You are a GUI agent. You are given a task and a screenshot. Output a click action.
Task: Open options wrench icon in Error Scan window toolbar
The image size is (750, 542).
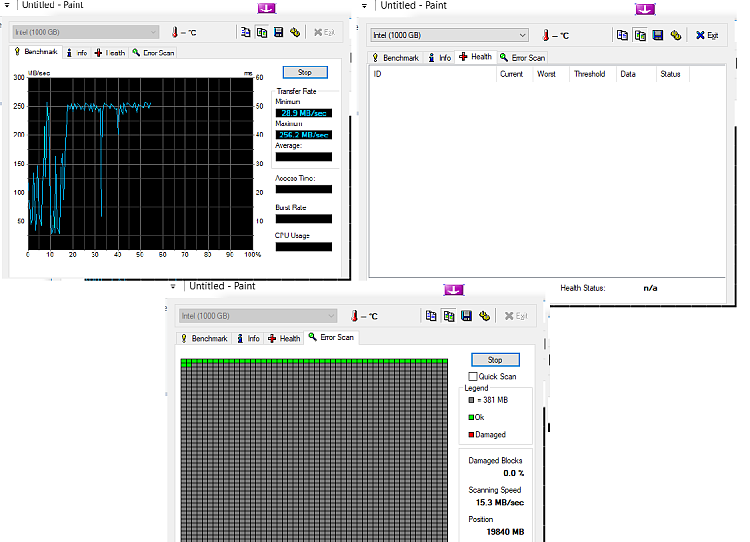[x=484, y=316]
